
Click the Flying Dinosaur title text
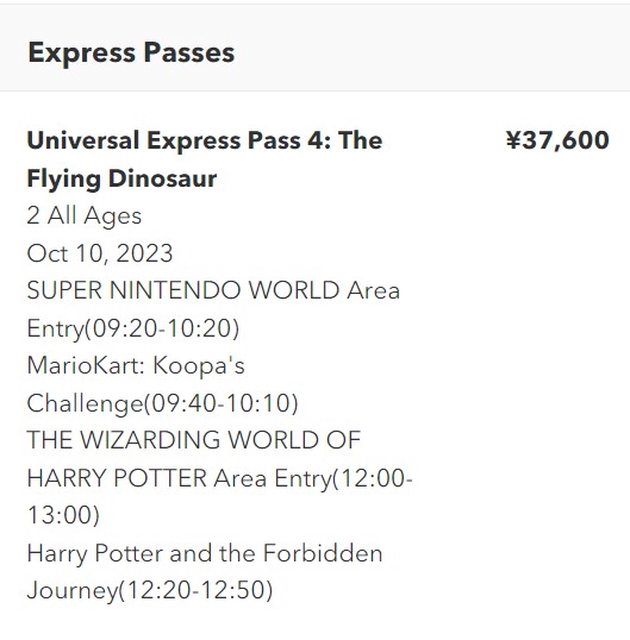pos(122,178)
